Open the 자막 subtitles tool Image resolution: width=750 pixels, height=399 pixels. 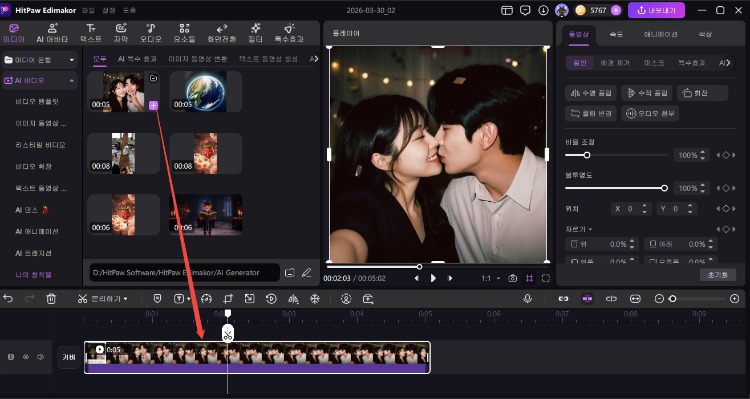click(121, 33)
